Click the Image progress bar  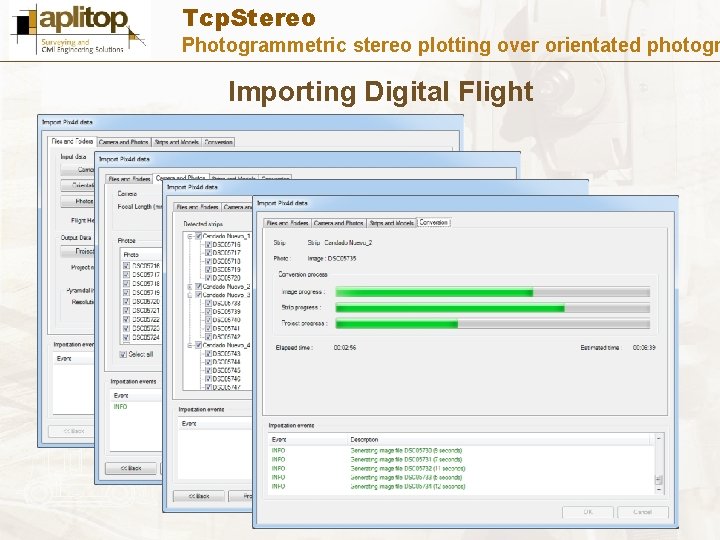[493, 292]
